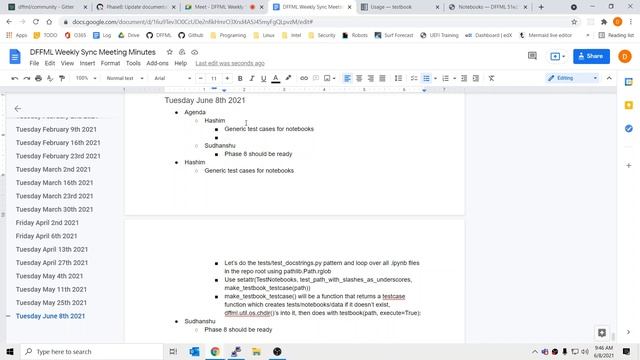Viewport: 640px width, 360px height.
Task: Open the View menu
Action: 67,63
